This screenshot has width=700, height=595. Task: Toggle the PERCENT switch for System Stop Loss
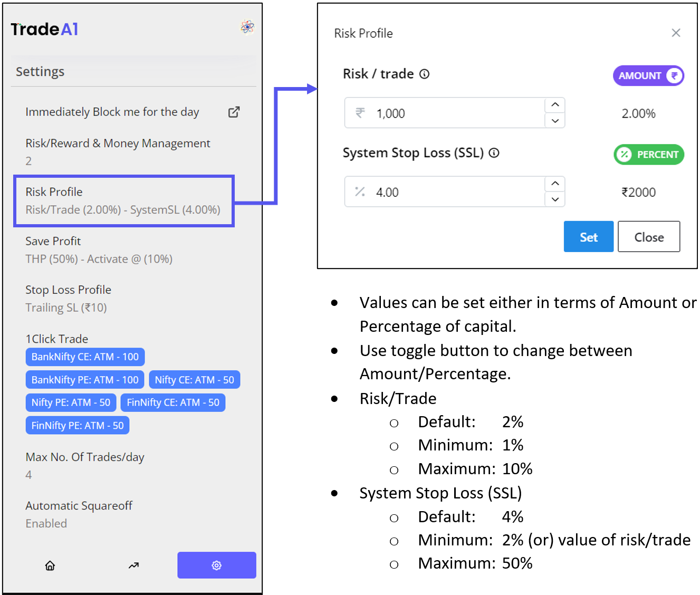pos(649,155)
